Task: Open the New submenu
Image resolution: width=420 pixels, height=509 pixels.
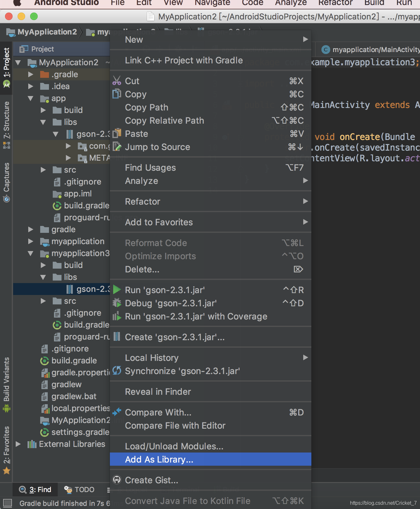Action: (x=211, y=40)
